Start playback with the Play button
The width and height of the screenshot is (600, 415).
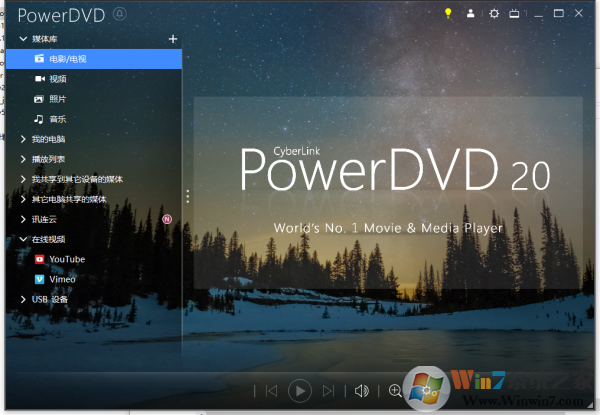300,391
